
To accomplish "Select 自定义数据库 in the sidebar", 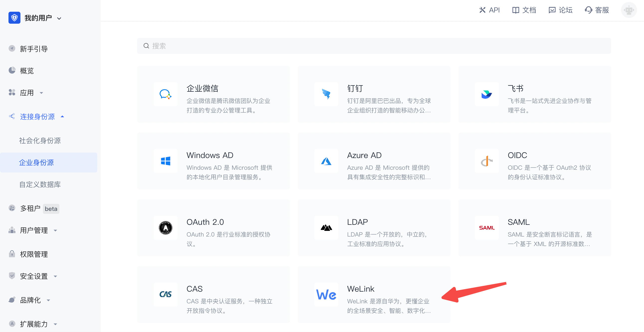I will (x=40, y=184).
